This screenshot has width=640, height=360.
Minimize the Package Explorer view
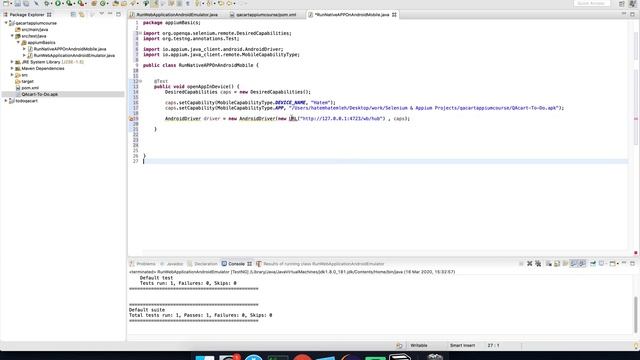[x=110, y=14]
